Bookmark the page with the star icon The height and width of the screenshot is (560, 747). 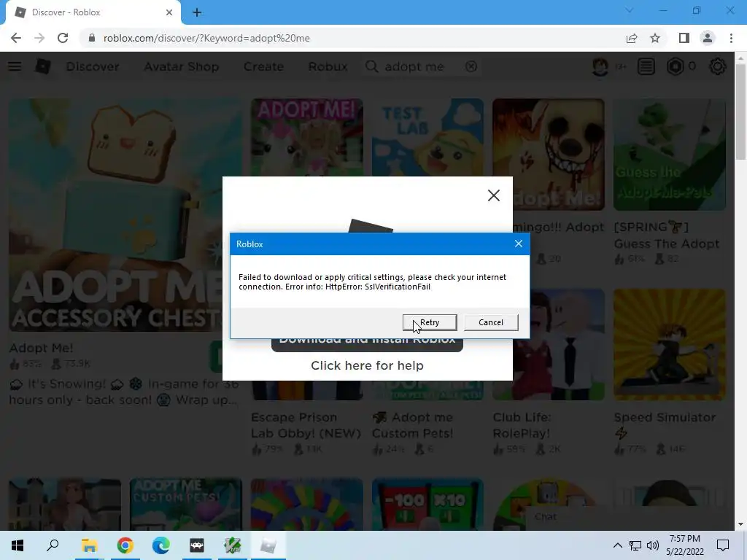click(655, 38)
